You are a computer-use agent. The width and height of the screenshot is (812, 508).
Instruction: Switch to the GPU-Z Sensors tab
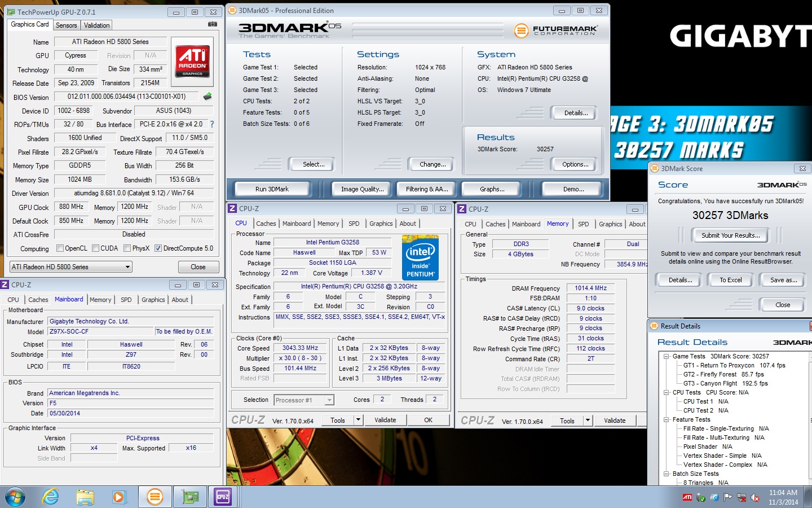pyautogui.click(x=66, y=25)
